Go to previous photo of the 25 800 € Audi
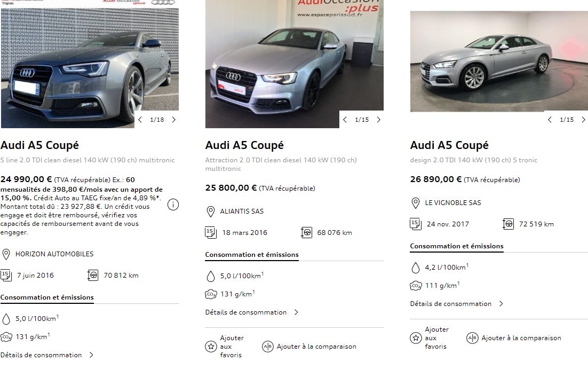 [345, 120]
